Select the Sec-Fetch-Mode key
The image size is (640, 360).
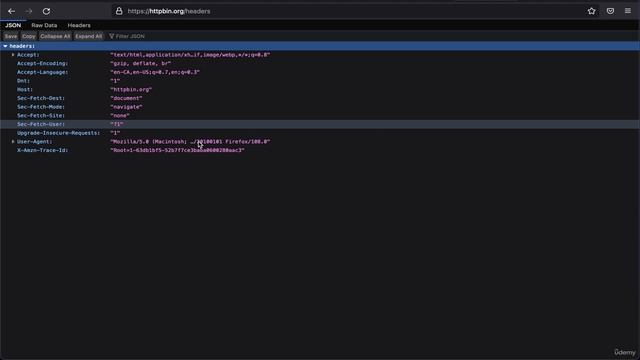pos(41,107)
